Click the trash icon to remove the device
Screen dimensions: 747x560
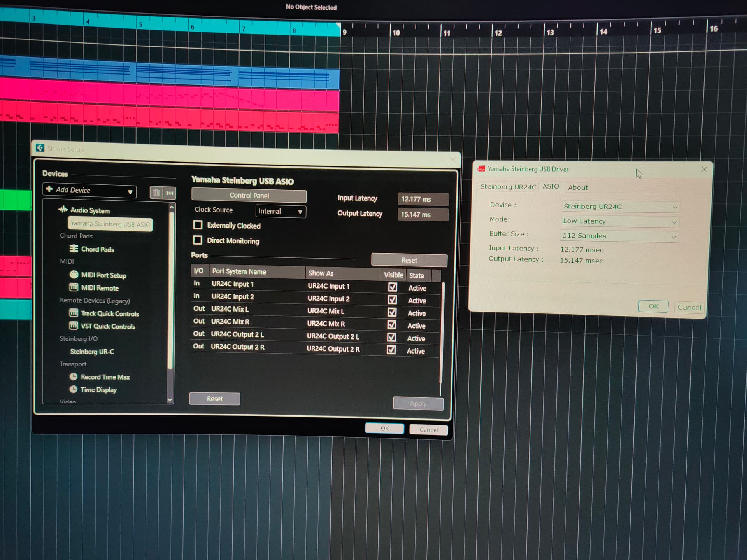pos(156,192)
